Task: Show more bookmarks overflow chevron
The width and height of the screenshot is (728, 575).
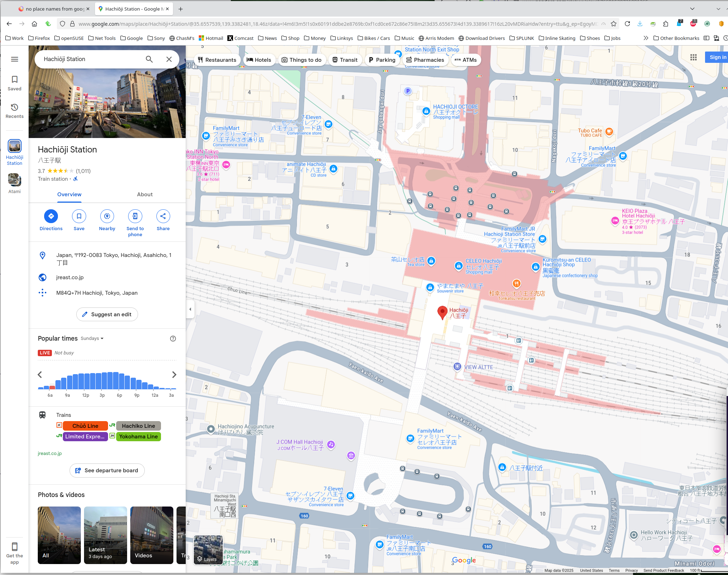Action: click(646, 38)
